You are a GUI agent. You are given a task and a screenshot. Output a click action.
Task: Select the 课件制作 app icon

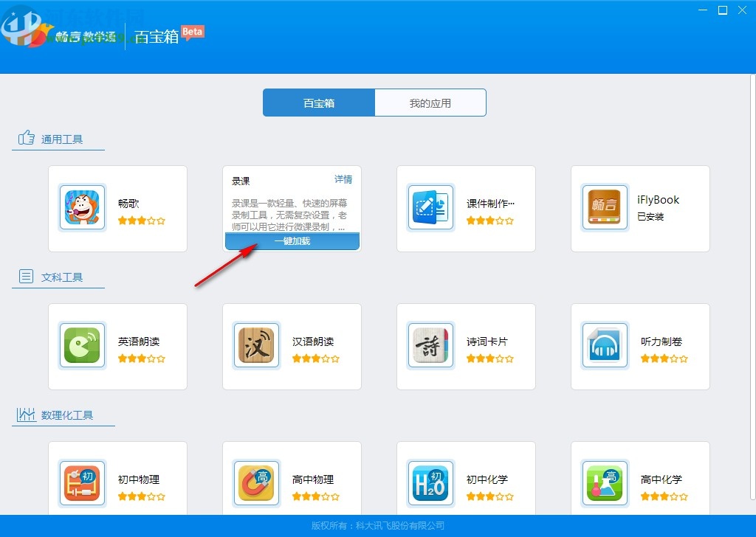[x=430, y=209]
